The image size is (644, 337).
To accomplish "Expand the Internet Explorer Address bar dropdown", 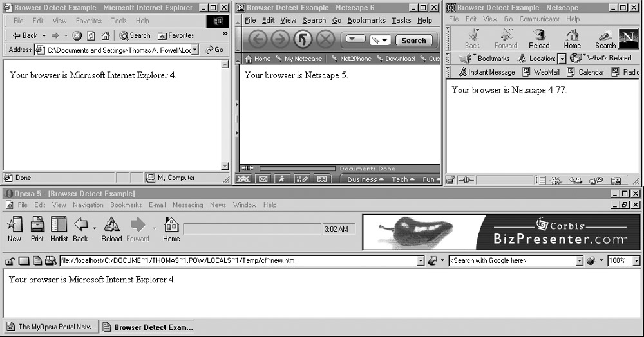I will (x=195, y=50).
